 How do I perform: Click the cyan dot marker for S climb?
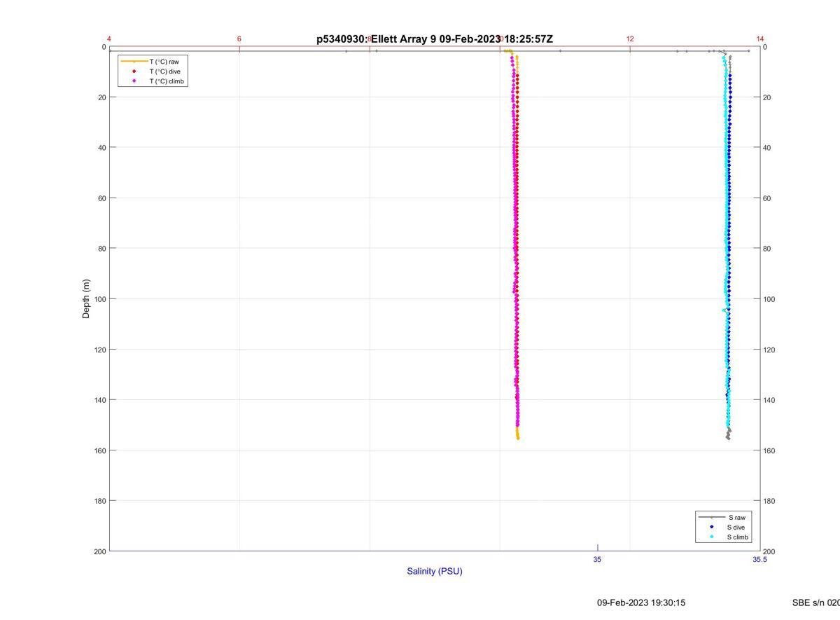[712, 537]
